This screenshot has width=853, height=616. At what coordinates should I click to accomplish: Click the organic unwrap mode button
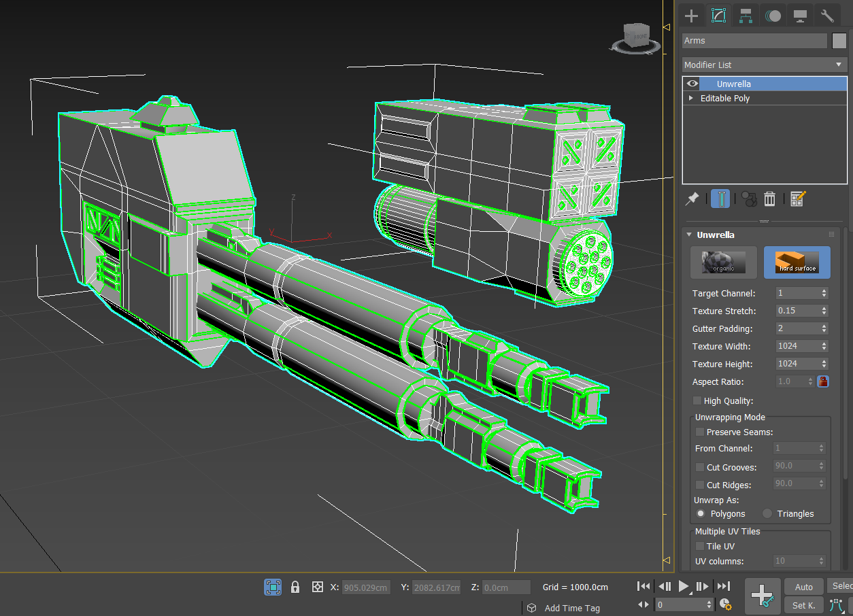724,262
